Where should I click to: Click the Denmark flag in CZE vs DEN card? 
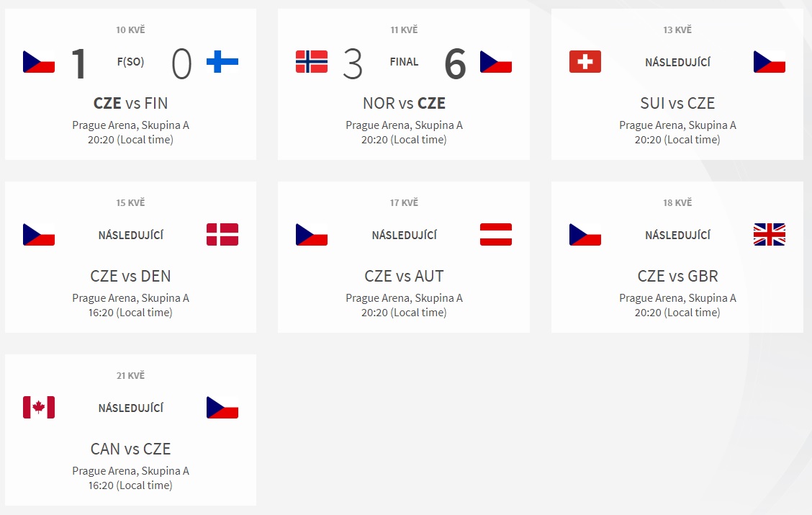coord(222,235)
